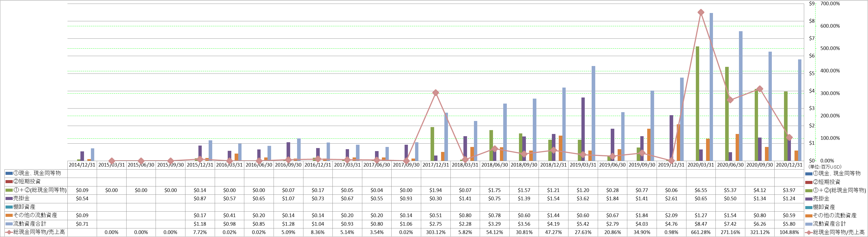Viewport: 868px width, 237px height.
Task: Select the 2020/12/31 diamond marker on the line
Action: (x=789, y=137)
